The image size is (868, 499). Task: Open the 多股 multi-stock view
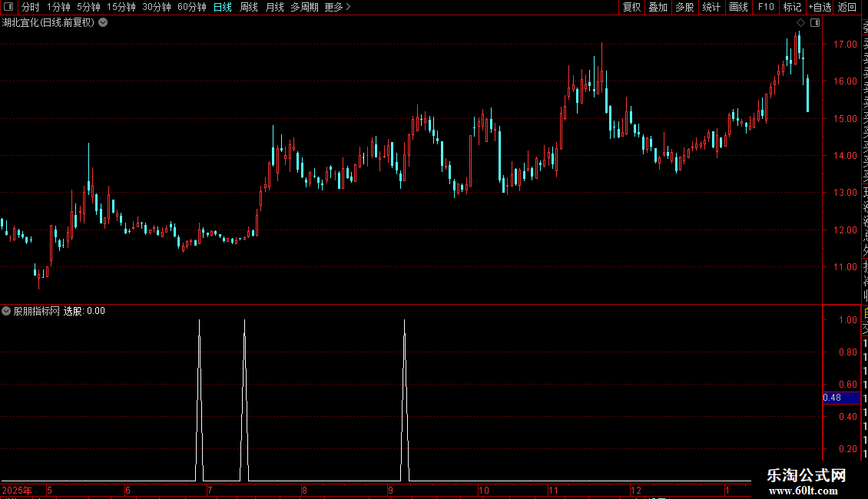(x=684, y=7)
